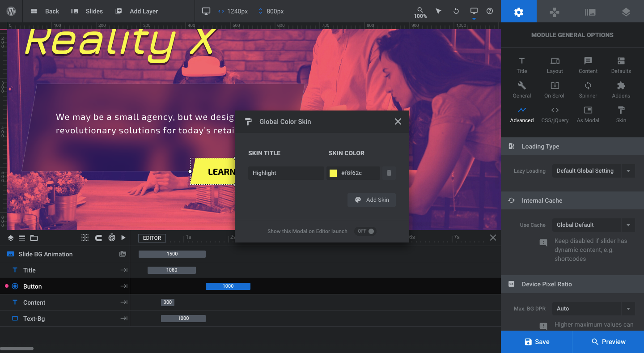Close the Global Color Skin dialog

click(x=398, y=122)
